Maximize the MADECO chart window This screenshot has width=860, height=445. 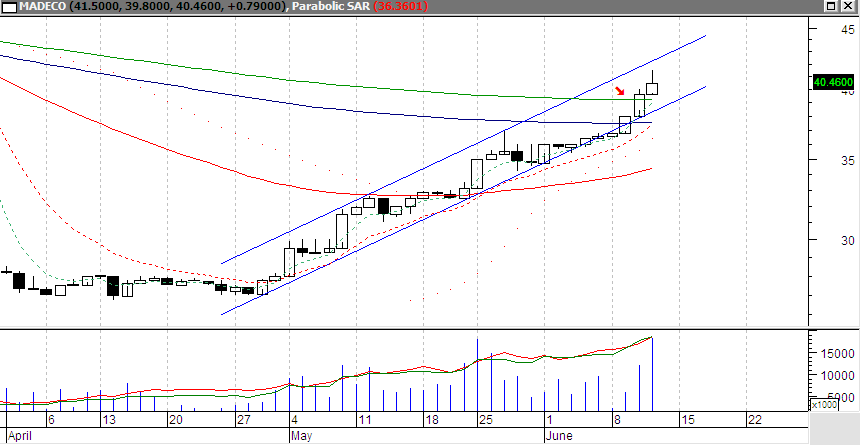[831, 6]
